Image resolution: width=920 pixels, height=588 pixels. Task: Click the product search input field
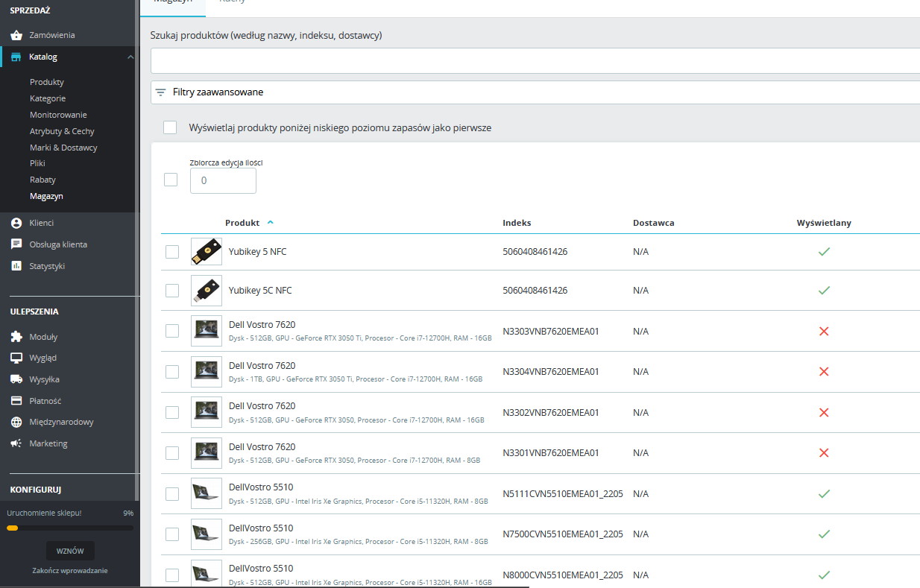535,61
